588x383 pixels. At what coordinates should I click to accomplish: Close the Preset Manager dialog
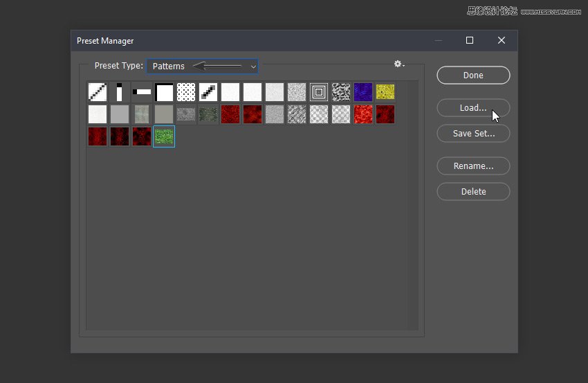click(x=502, y=40)
